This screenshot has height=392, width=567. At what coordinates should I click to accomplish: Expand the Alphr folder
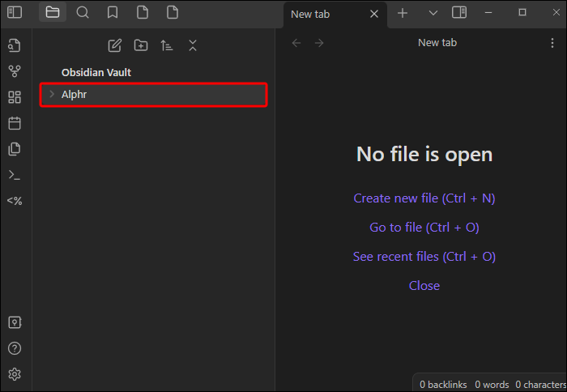52,95
